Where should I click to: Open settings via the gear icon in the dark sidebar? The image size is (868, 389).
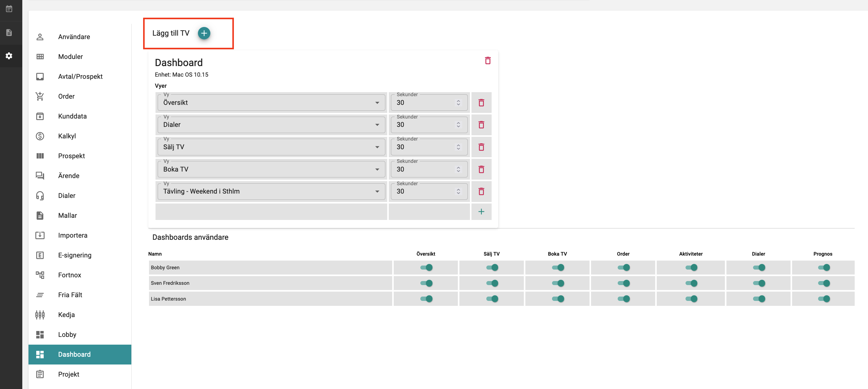coord(9,56)
